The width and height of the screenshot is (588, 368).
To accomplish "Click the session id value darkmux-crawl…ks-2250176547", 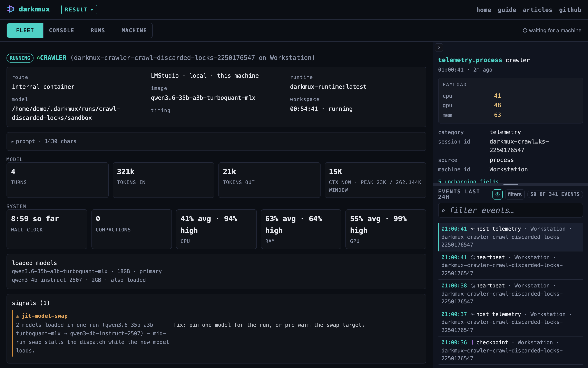I will (x=519, y=146).
